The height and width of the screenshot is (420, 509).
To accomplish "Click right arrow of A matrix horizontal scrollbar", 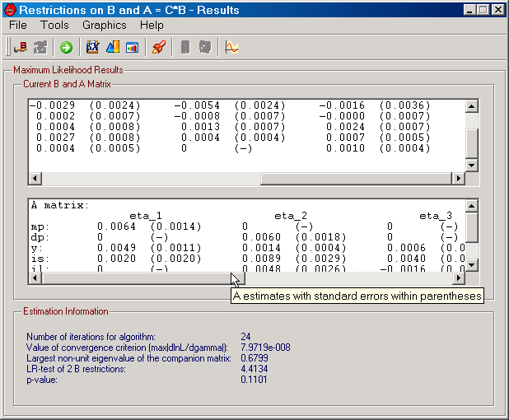I will 459,278.
